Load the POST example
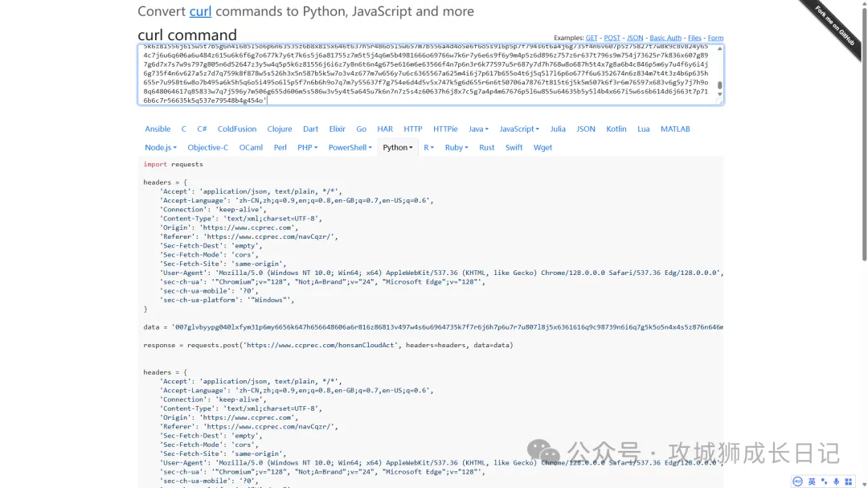This screenshot has height=488, width=868. pos(612,38)
